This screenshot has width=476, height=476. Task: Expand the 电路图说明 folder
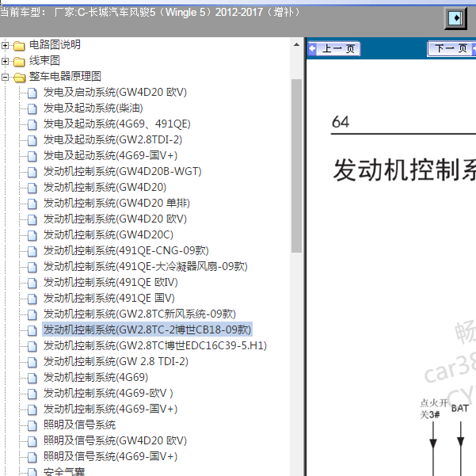tap(5, 45)
